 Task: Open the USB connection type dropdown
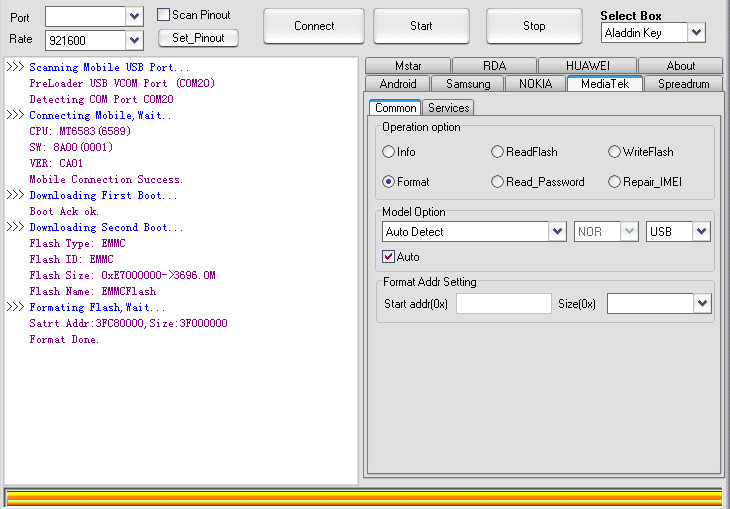[x=702, y=231]
